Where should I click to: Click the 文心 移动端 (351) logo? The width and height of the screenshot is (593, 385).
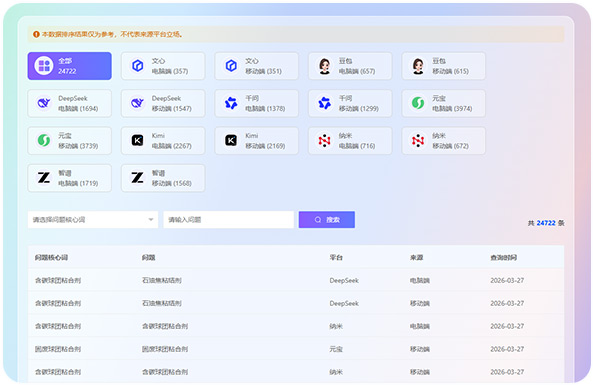(x=231, y=66)
